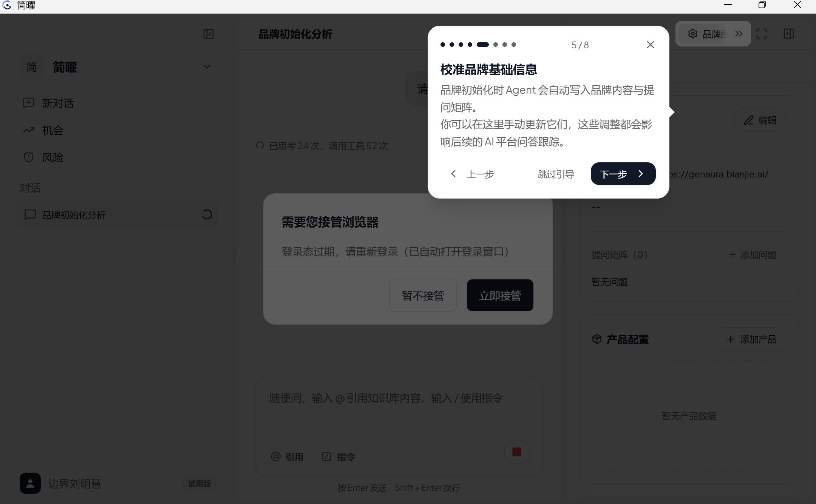The width and height of the screenshot is (816, 504).
Task: Click the 产品配置 box icon
Action: pyautogui.click(x=597, y=339)
